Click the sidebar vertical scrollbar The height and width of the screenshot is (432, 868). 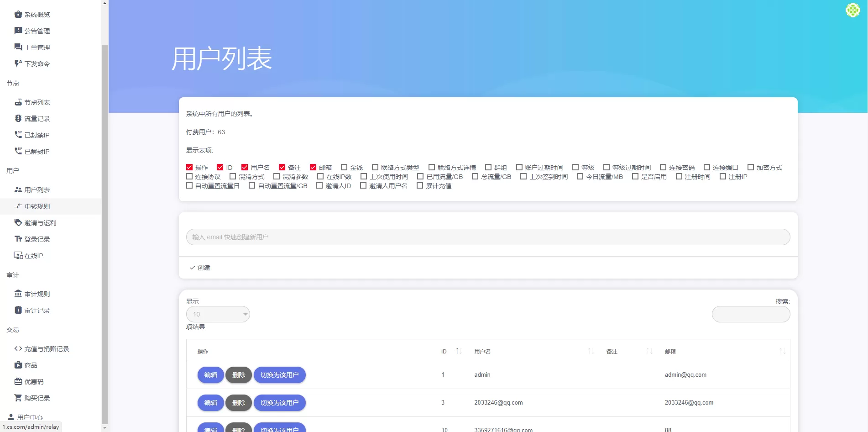pos(105,228)
